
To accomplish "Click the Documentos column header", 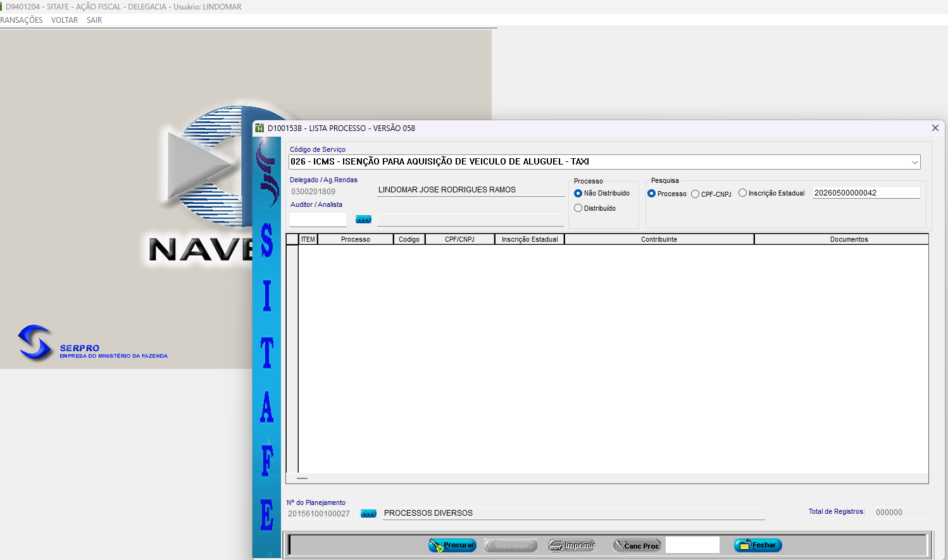I will 849,239.
